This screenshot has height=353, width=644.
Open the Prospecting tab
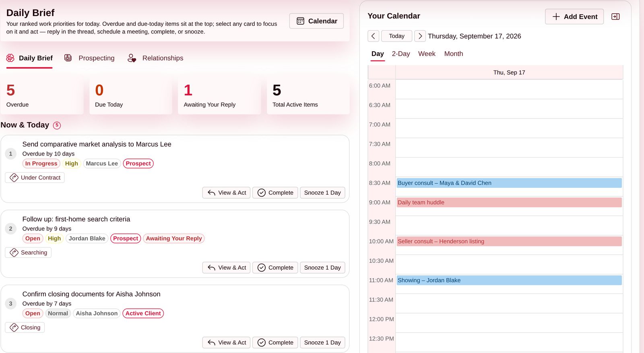coord(89,58)
